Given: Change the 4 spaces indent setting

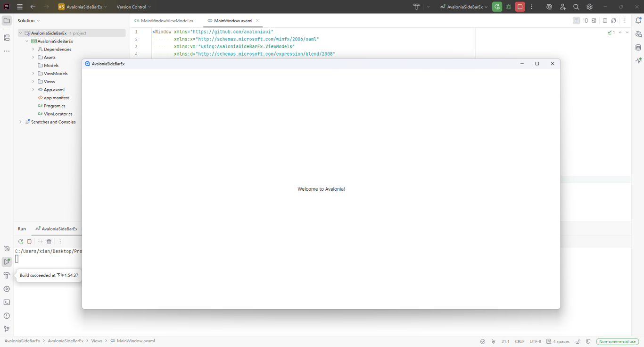Looking at the screenshot, I should 558,341.
